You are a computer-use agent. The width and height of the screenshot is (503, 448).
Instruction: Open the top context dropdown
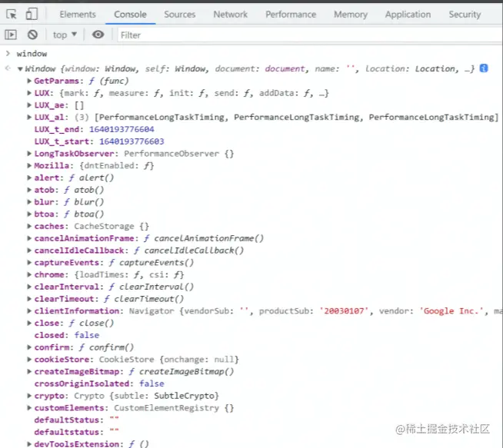[x=65, y=35]
